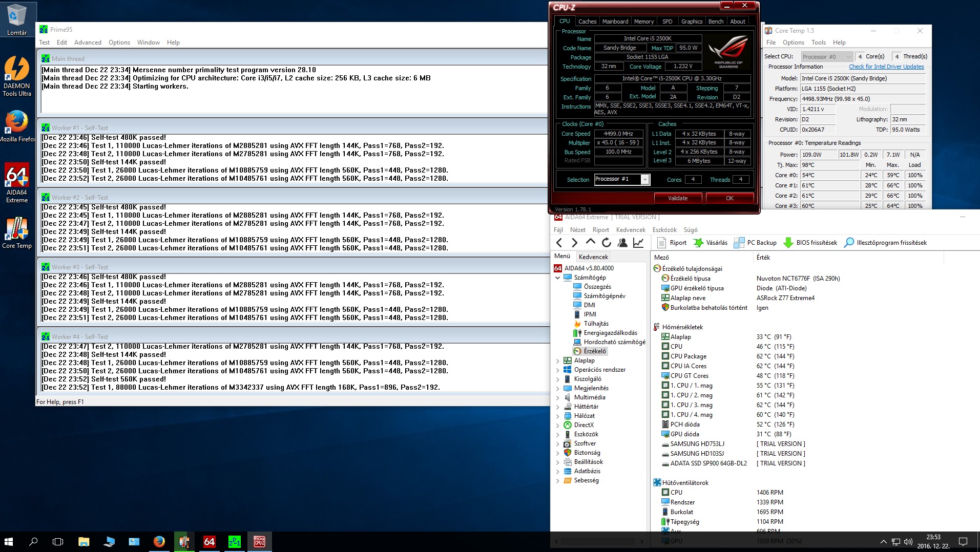Click BIOS frissítések toolbar button
This screenshot has height=552, width=980.
pyautogui.click(x=810, y=243)
